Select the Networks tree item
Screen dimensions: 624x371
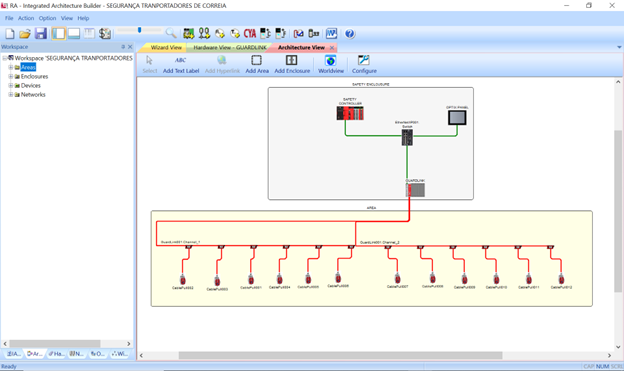click(33, 95)
